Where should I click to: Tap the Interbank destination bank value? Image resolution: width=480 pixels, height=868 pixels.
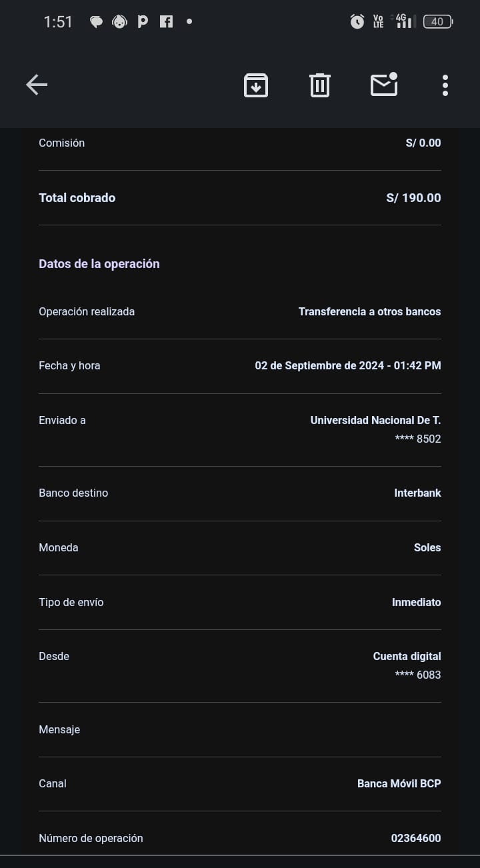point(417,493)
